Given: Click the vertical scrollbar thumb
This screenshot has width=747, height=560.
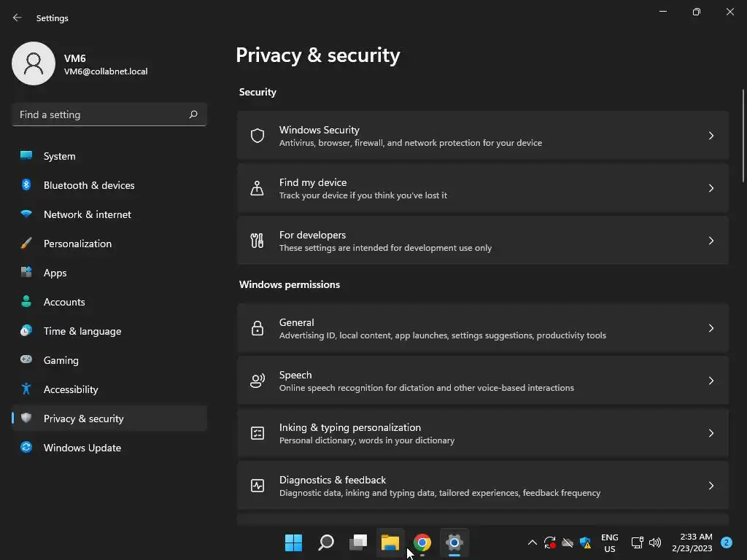Looking at the screenshot, I should [x=743, y=136].
